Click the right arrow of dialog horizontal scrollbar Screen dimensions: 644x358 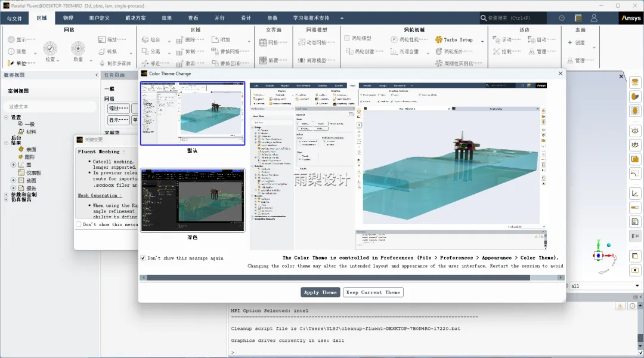[x=561, y=277]
